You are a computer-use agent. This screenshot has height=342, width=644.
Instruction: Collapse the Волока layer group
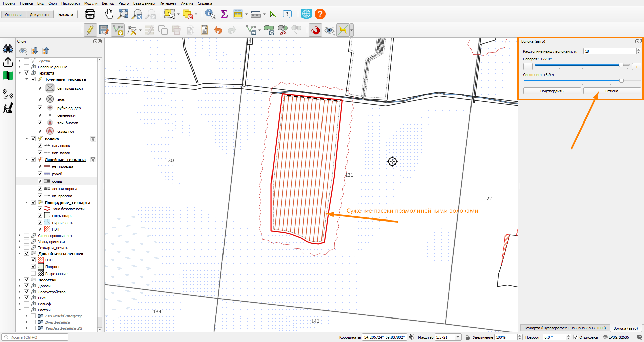pos(27,139)
